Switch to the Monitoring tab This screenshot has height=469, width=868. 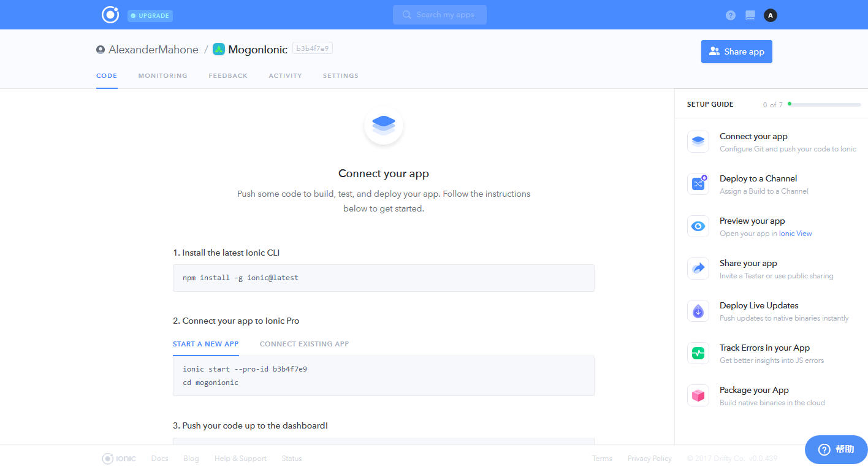point(163,76)
